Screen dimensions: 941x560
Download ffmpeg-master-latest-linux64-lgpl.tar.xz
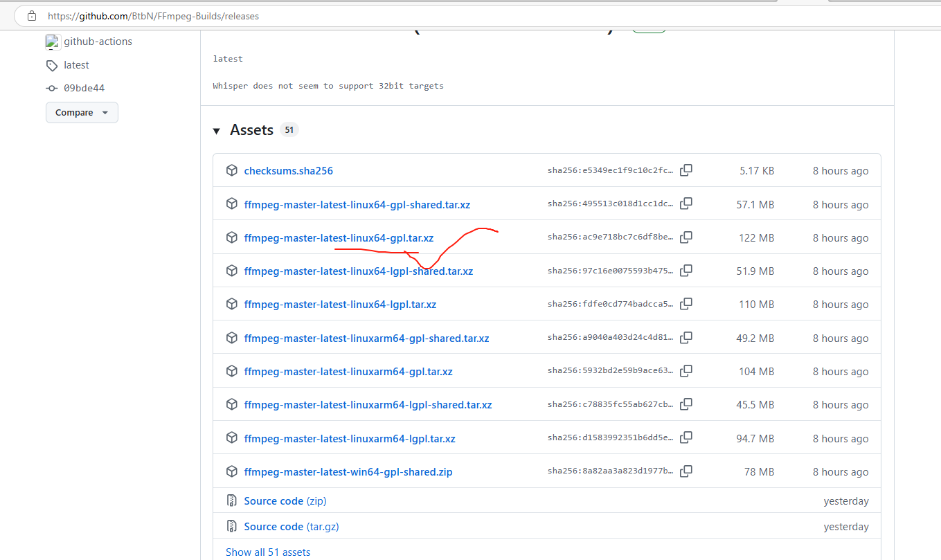coord(340,305)
